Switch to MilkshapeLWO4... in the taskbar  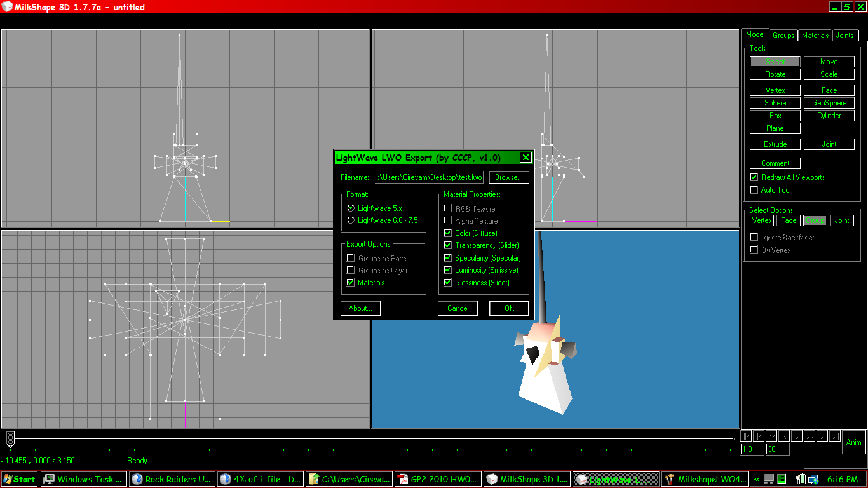tap(705, 479)
